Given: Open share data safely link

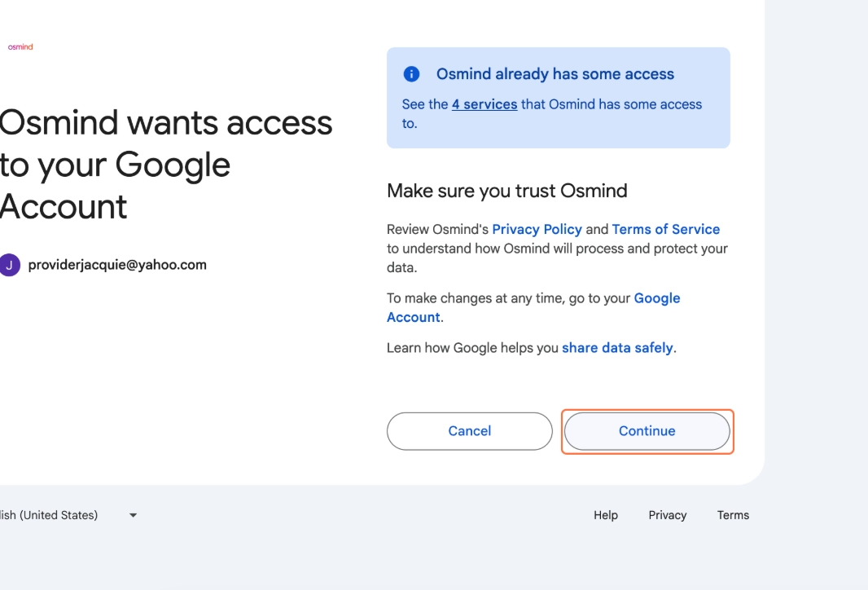Looking at the screenshot, I should [x=618, y=348].
